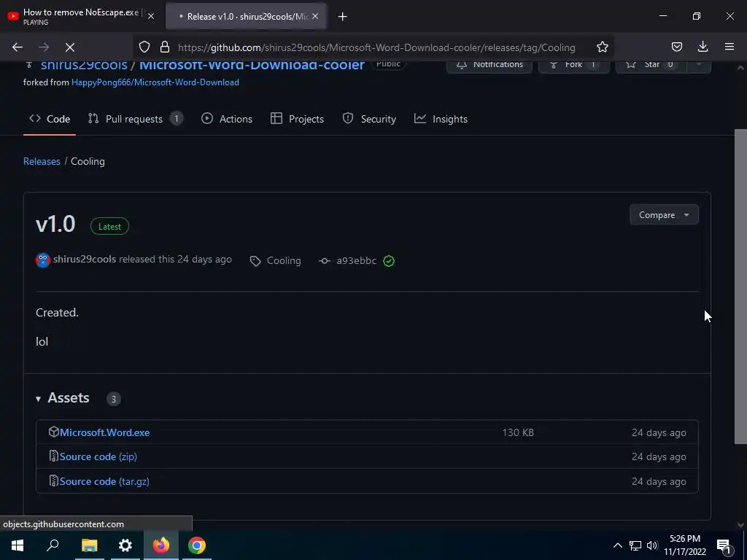Click the package icon beside Microsoft.Word.exe

(x=53, y=432)
